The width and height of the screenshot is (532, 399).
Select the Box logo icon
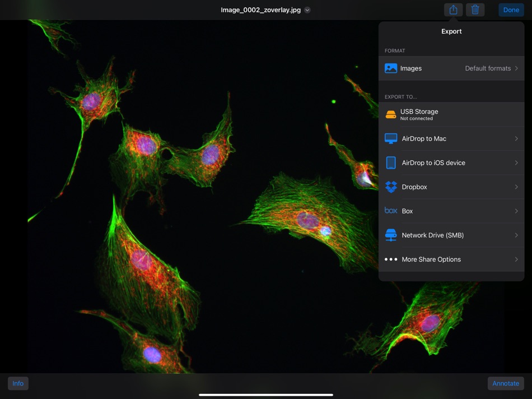[391, 211]
